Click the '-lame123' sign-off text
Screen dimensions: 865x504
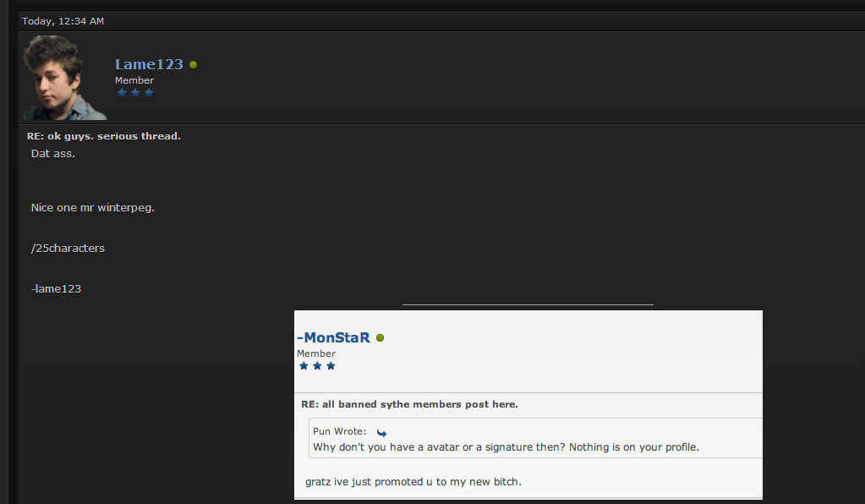57,289
